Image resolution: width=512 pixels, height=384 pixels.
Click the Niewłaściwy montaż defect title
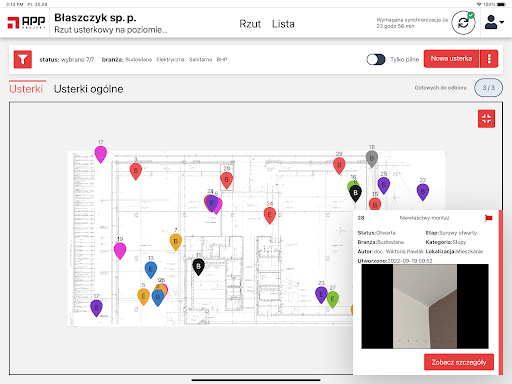[x=424, y=218]
